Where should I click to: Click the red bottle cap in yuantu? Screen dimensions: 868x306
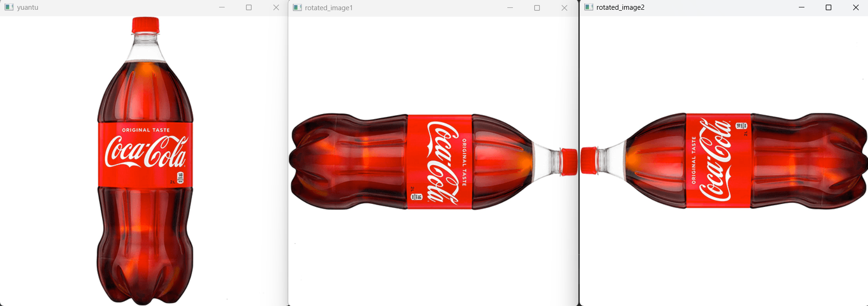click(145, 25)
